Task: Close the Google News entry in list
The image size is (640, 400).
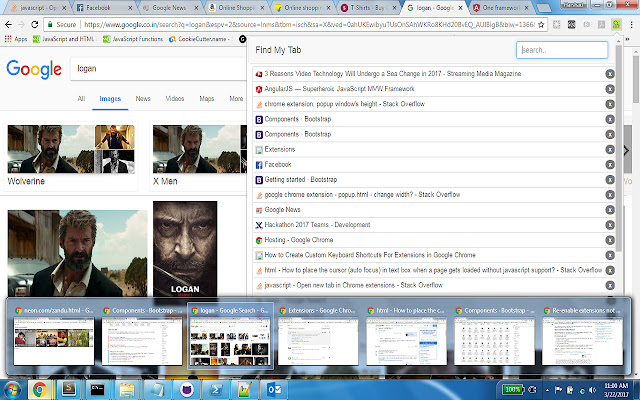Action: 610,210
